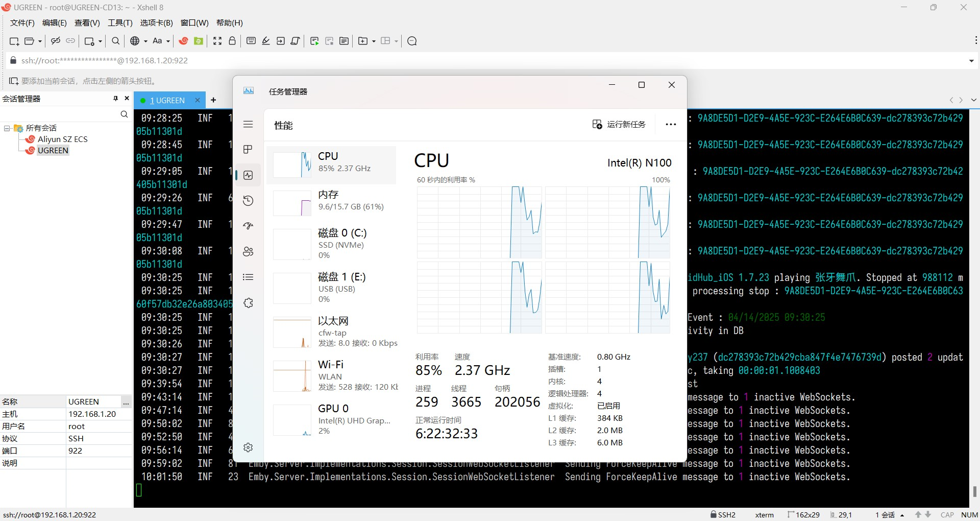The image size is (980, 521).
Task: Click the Open session folder icon
Action: click(30, 41)
